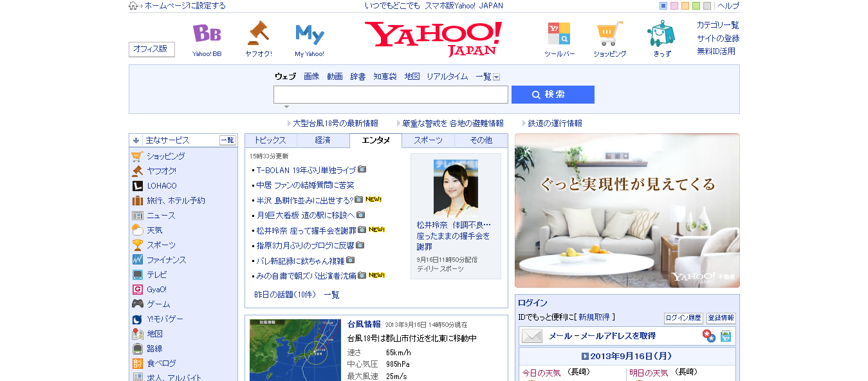Click the 一覧 button in 主なサービス header
Viewport: 868px width, 381px height.
coord(228,140)
